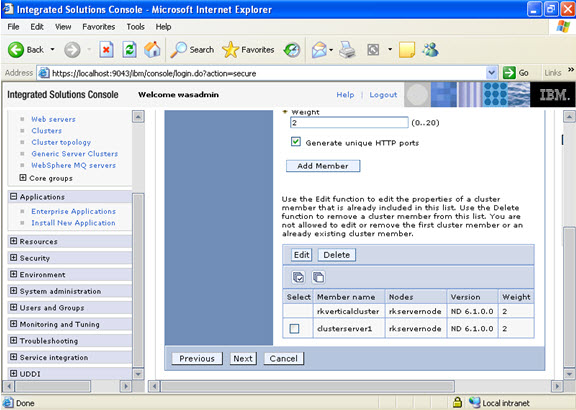Click the Refresh page icon
The width and height of the screenshot is (576, 410).
(x=129, y=50)
